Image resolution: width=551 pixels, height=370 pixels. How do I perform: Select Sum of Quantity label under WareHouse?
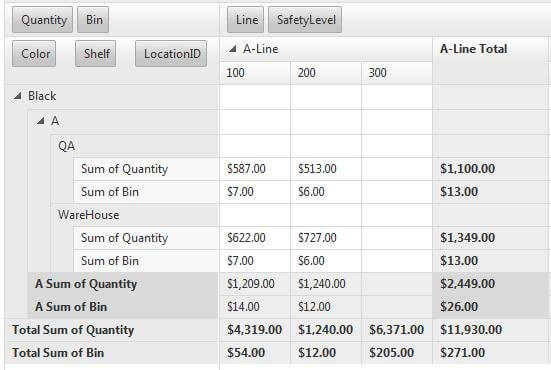(146, 238)
